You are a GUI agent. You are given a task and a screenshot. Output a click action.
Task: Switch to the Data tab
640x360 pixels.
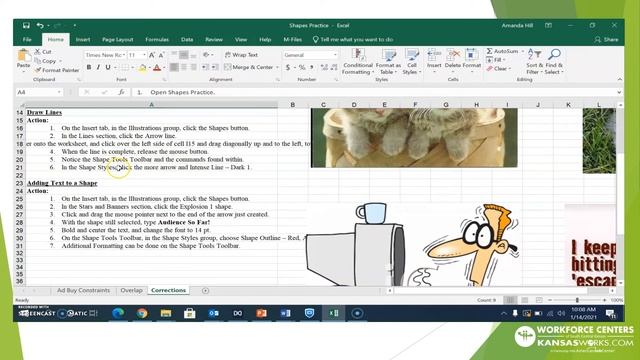pos(187,40)
